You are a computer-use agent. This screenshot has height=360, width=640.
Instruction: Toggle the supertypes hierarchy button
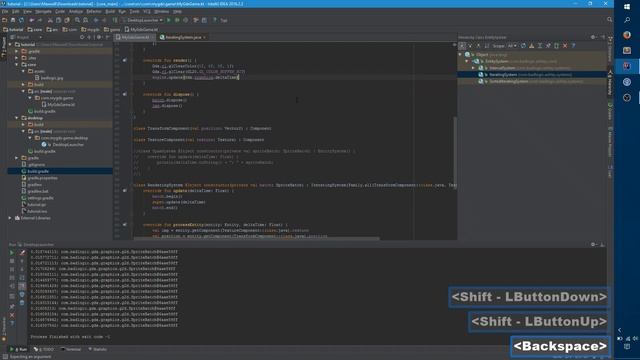click(470, 46)
